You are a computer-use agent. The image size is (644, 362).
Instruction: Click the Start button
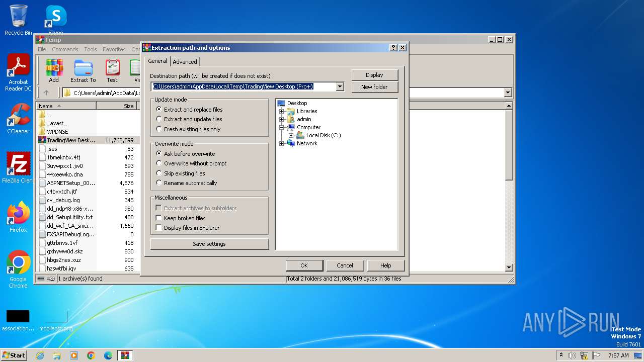[14, 355]
